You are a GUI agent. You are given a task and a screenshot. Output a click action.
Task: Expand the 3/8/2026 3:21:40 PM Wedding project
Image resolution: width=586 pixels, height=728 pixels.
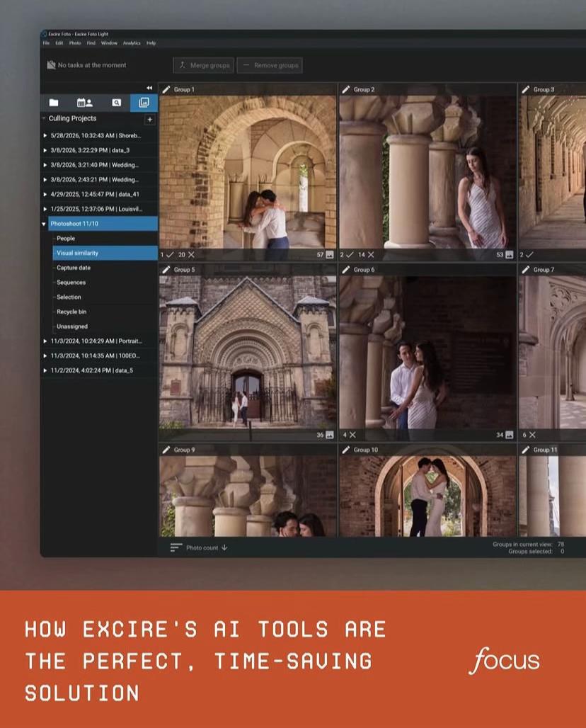(45, 165)
